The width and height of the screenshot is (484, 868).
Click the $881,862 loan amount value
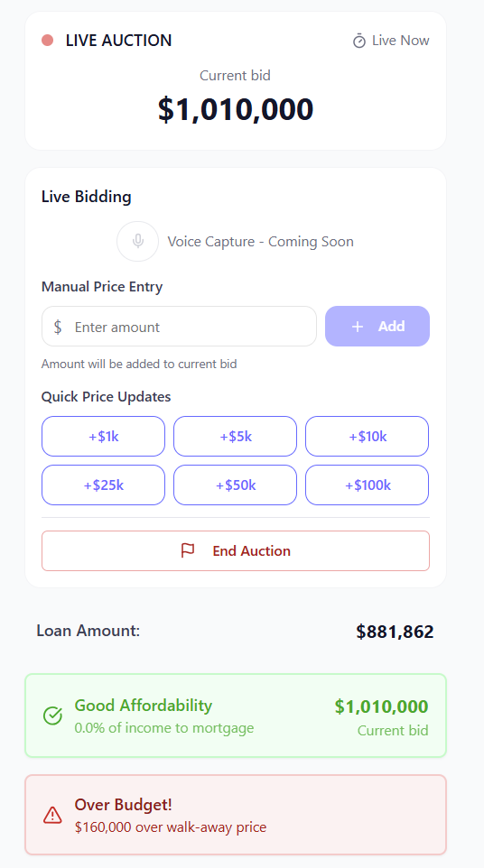395,632
